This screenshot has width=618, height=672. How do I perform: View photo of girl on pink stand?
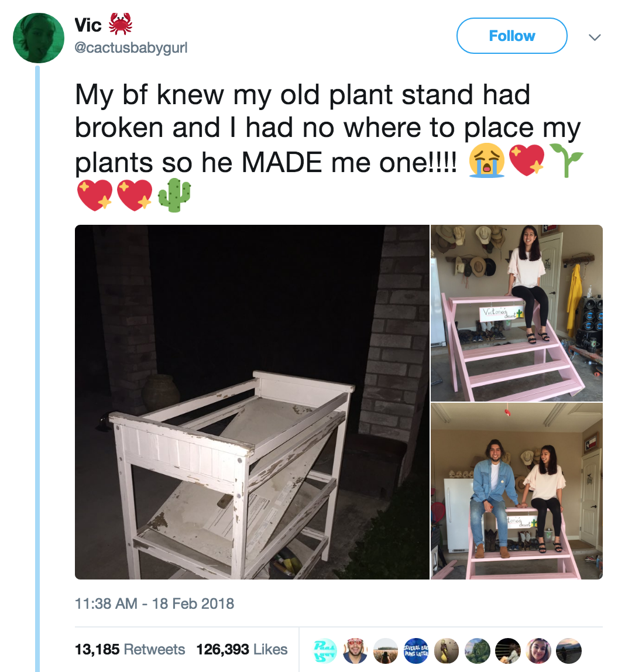coord(516,313)
